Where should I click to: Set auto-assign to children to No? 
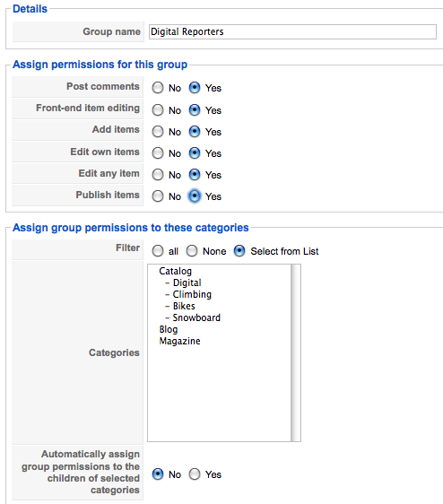pos(158,474)
